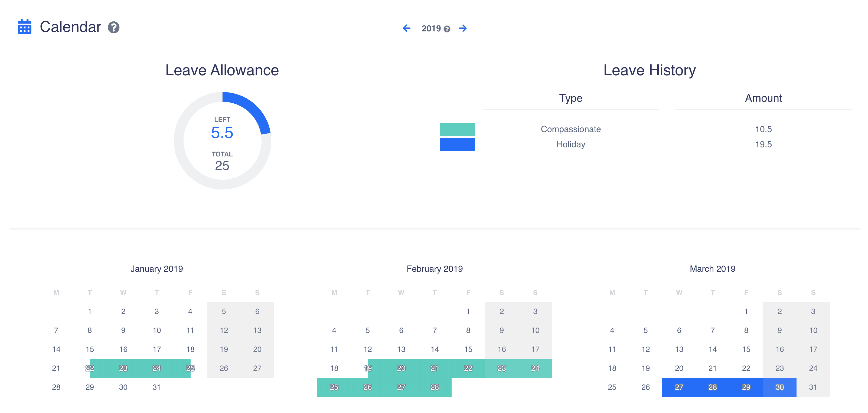Image resolution: width=868 pixels, height=413 pixels.
Task: Select March 1 in the calendar
Action: (x=746, y=311)
